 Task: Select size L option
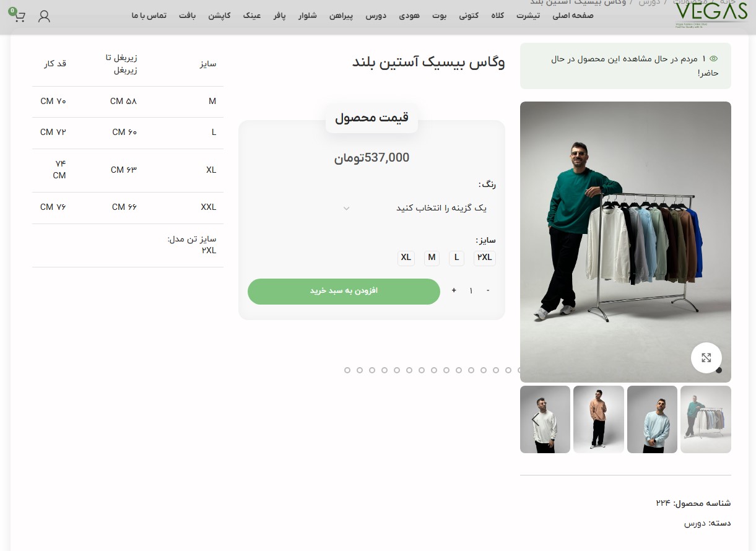456,258
